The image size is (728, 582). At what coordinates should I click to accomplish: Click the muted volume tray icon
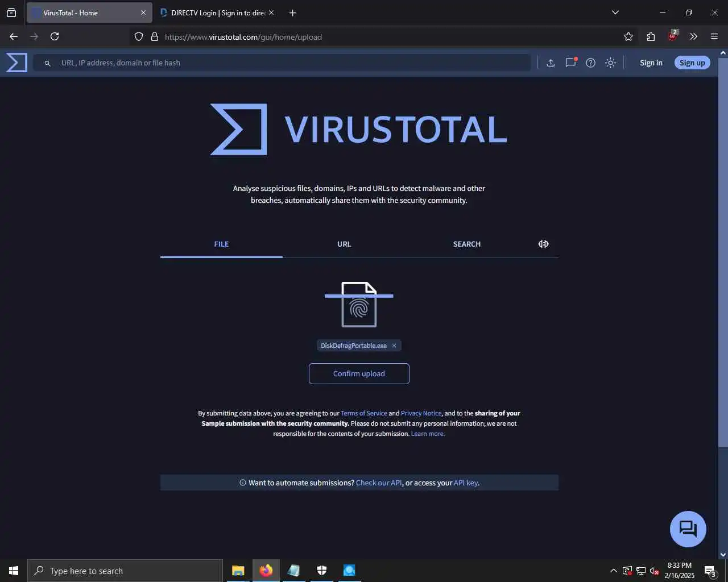655,571
